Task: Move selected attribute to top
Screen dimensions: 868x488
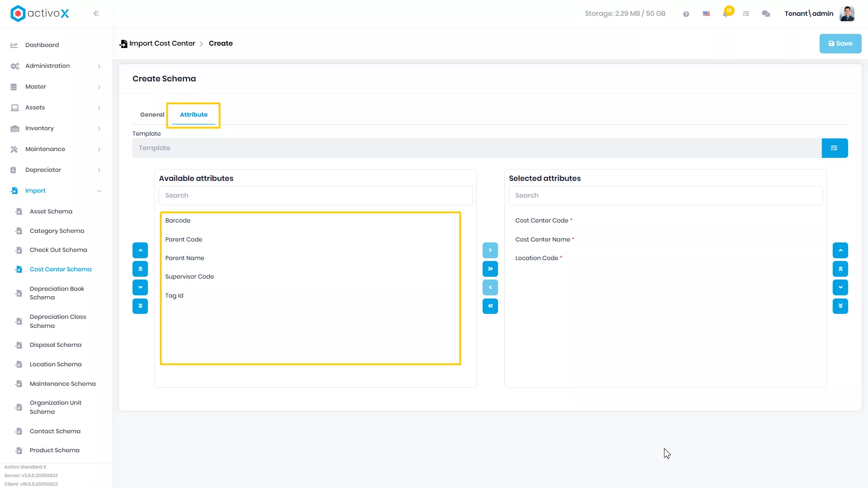Action: [840, 269]
